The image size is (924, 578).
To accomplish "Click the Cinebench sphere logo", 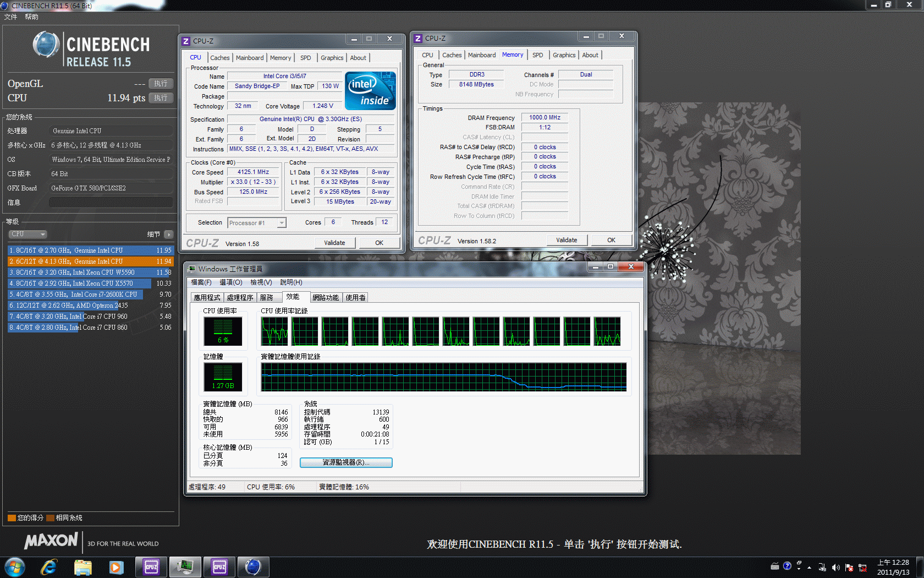I will pos(46,45).
